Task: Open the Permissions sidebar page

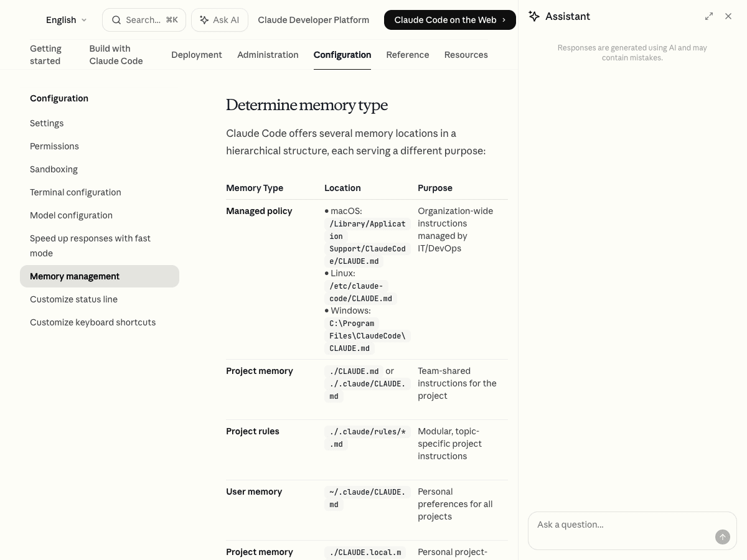Action: click(x=54, y=146)
